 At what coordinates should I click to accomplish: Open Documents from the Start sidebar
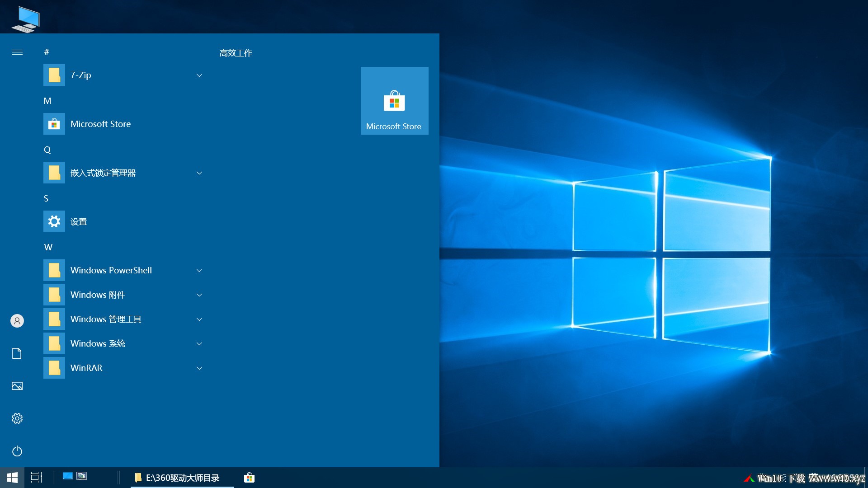(x=17, y=353)
